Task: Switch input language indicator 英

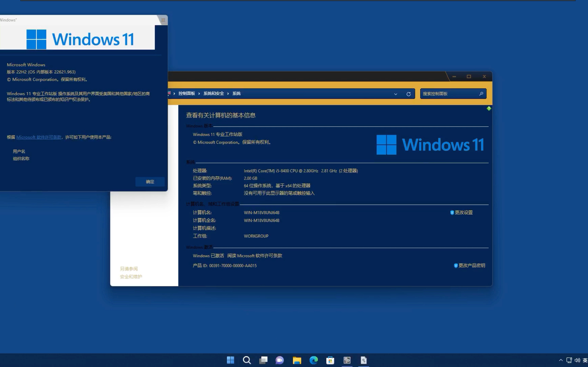Action: point(585,360)
